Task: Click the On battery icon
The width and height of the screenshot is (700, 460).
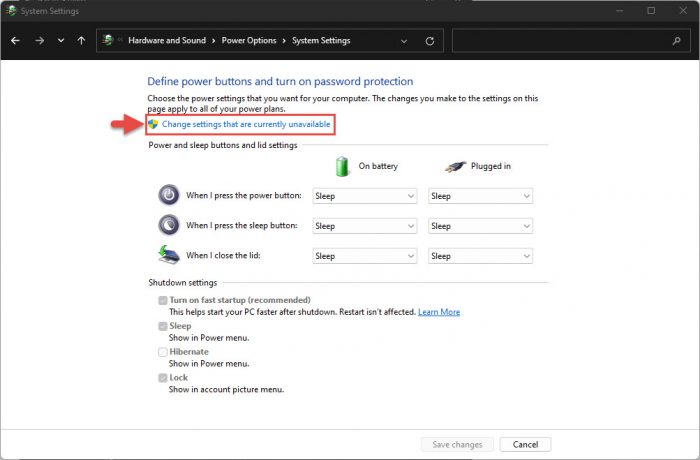Action: (x=342, y=166)
